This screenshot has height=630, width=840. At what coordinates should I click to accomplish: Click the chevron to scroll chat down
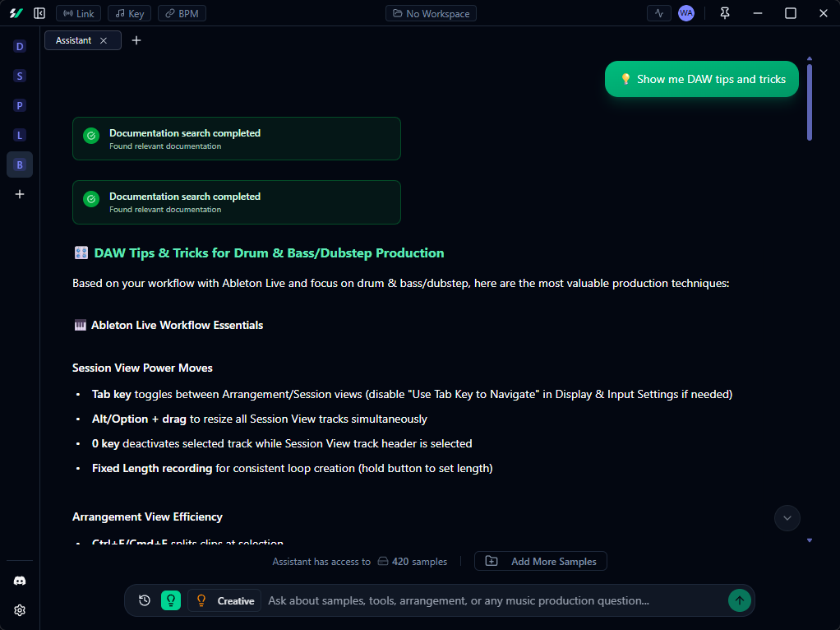(787, 518)
